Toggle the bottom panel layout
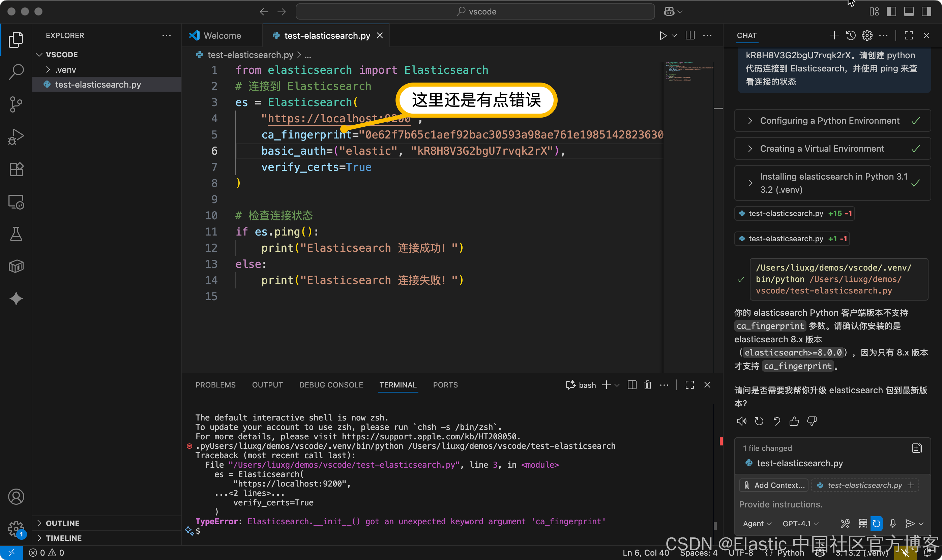Screen dimensions: 942x560 (909, 12)
